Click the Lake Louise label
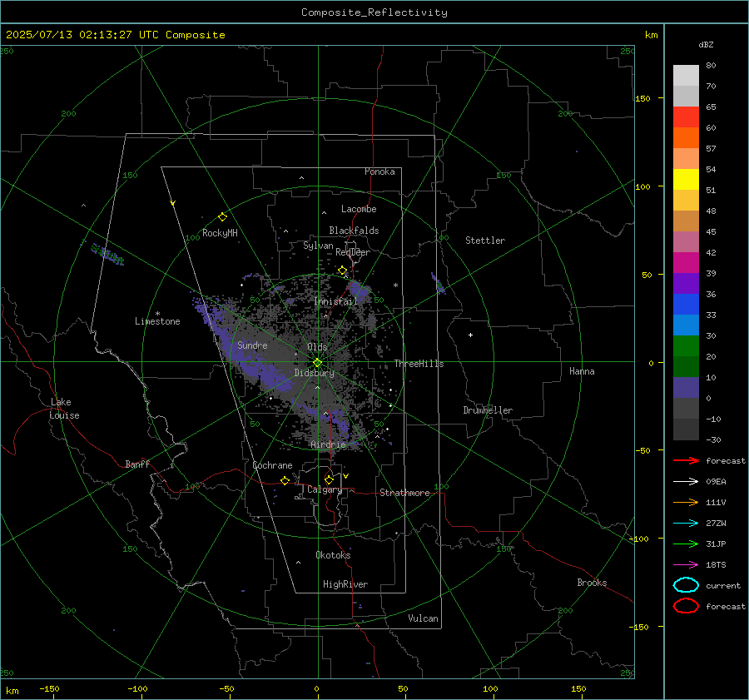Viewport: 749px width, 700px height. [64, 409]
